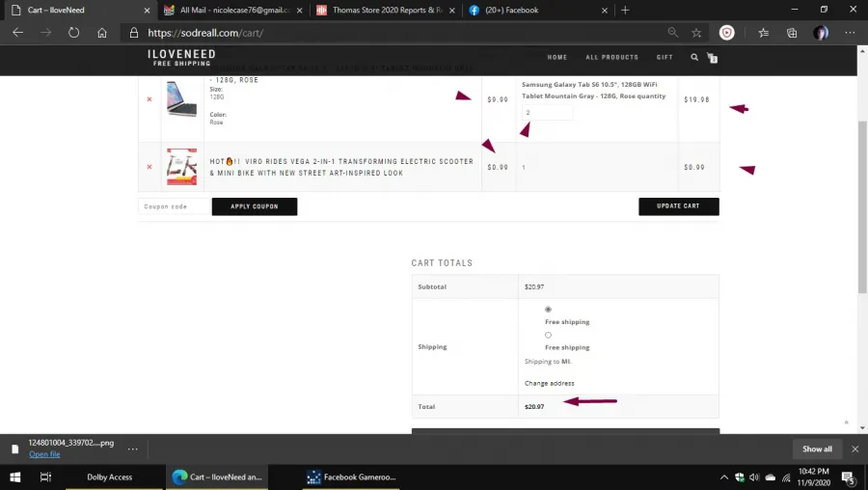Image resolution: width=868 pixels, height=490 pixels.
Task: Show hidden system tray icons
Action: pos(723,477)
